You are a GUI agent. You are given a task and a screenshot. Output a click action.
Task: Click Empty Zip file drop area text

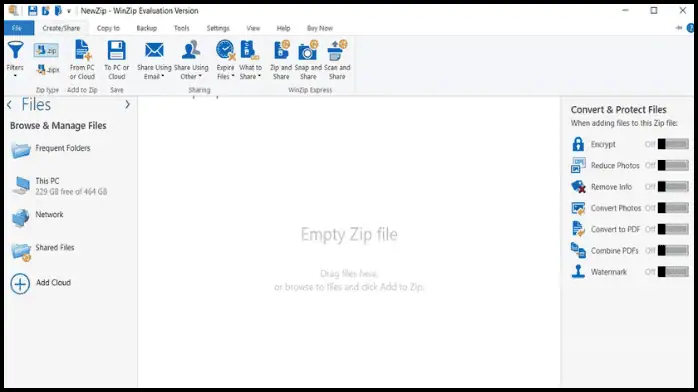349,234
